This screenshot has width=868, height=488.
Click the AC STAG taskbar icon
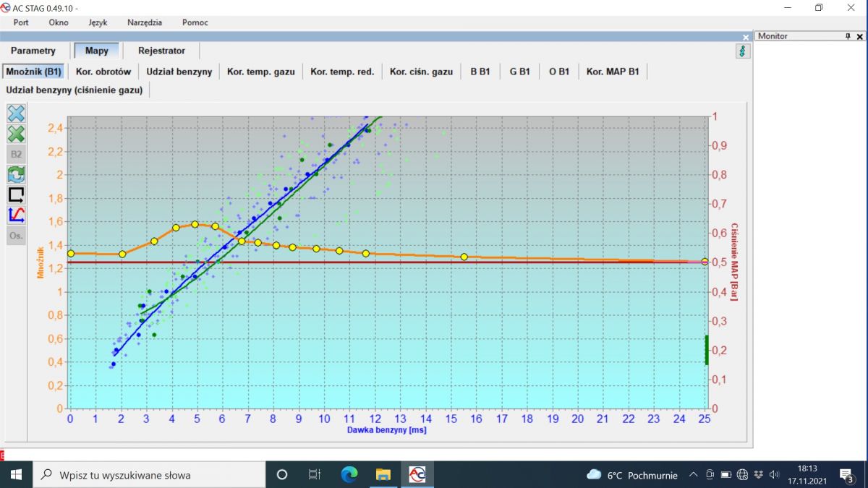pyautogui.click(x=417, y=475)
